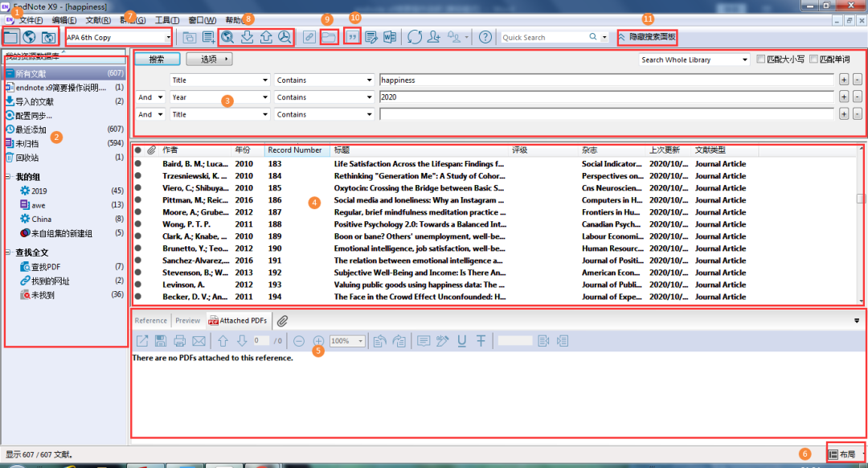The image size is (868, 468).
Task: Sort by the Record Number column header
Action: click(297, 150)
